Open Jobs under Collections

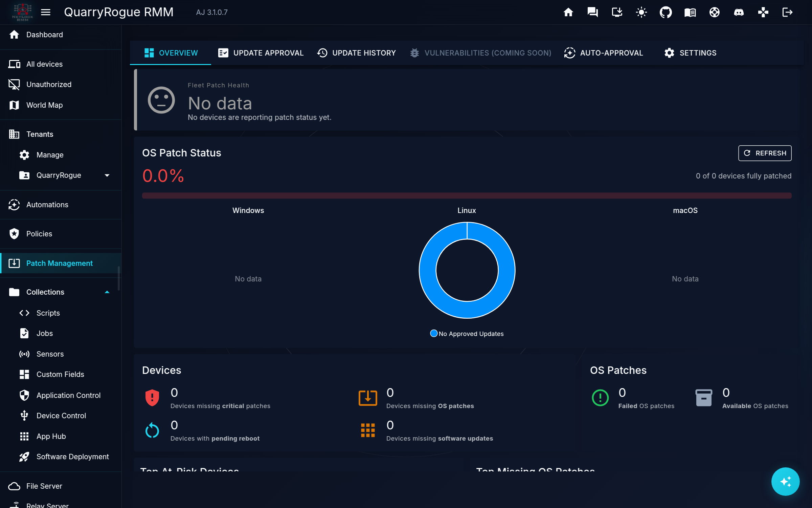(x=61, y=333)
